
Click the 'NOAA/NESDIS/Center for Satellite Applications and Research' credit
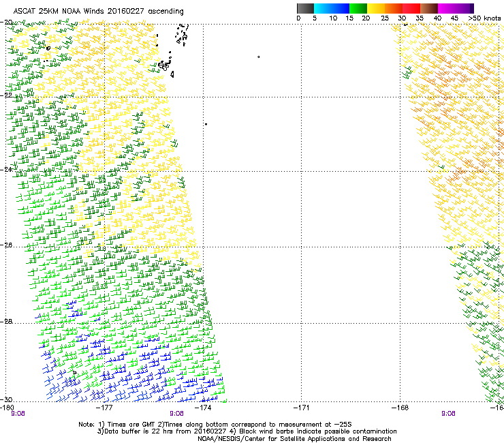click(x=294, y=439)
